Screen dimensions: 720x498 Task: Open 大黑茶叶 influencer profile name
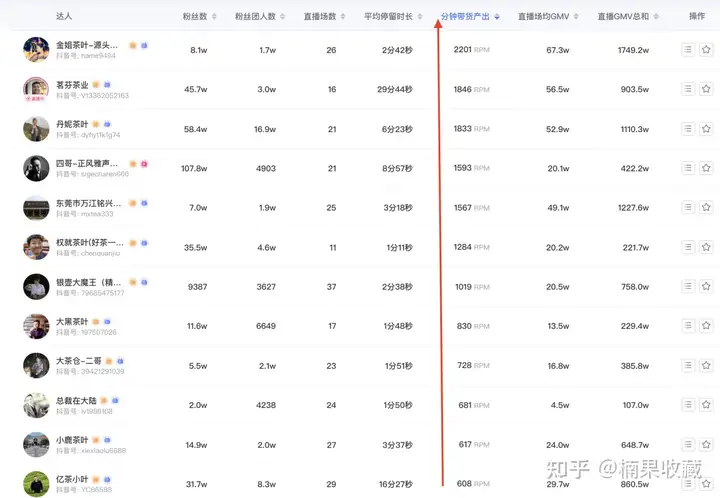coord(72,322)
